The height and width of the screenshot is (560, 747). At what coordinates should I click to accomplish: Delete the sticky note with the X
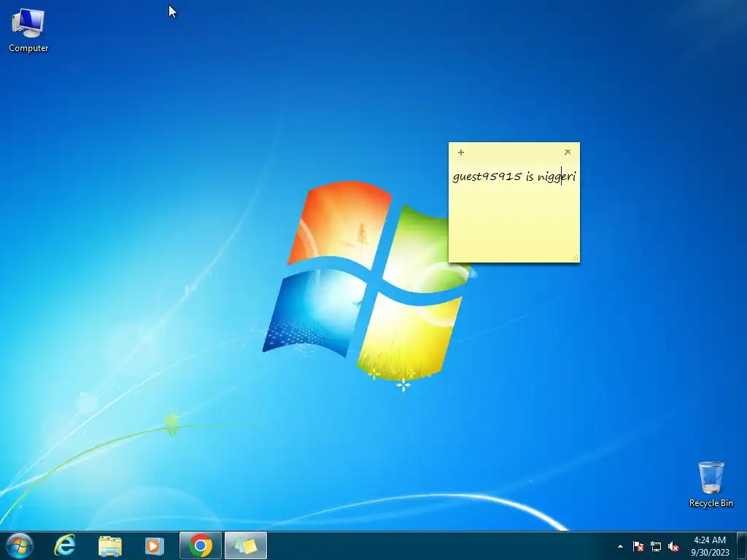[x=568, y=152]
